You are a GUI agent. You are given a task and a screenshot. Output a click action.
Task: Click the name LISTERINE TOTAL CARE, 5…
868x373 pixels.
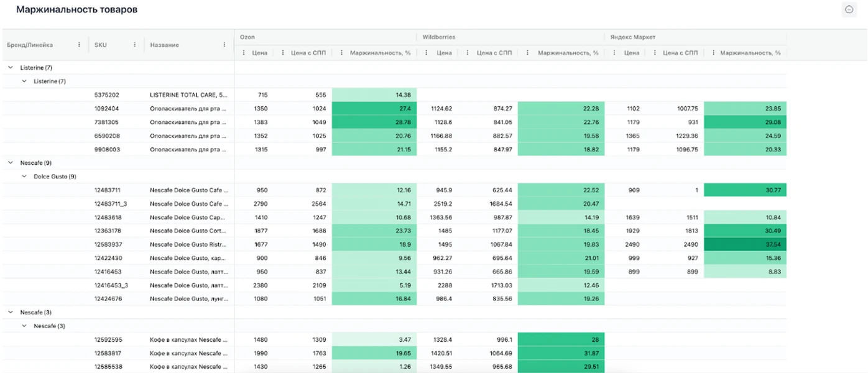(189, 95)
